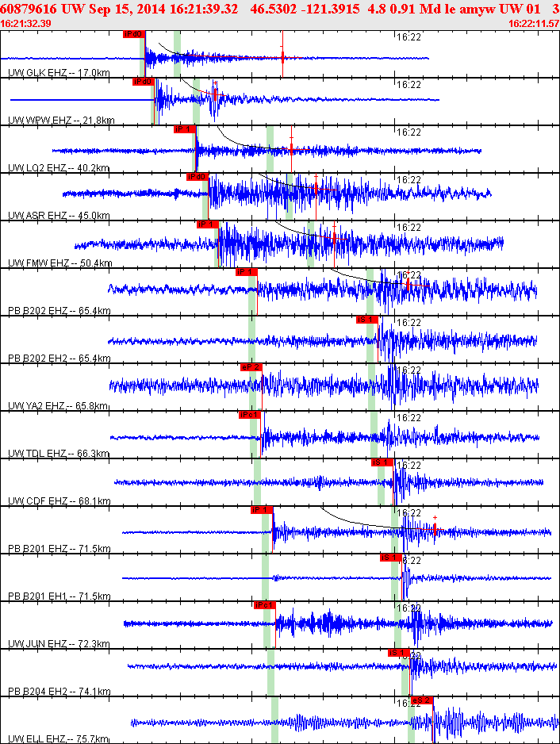
Task: Click the red coda duration marker on FMW trace
Action: click(334, 237)
